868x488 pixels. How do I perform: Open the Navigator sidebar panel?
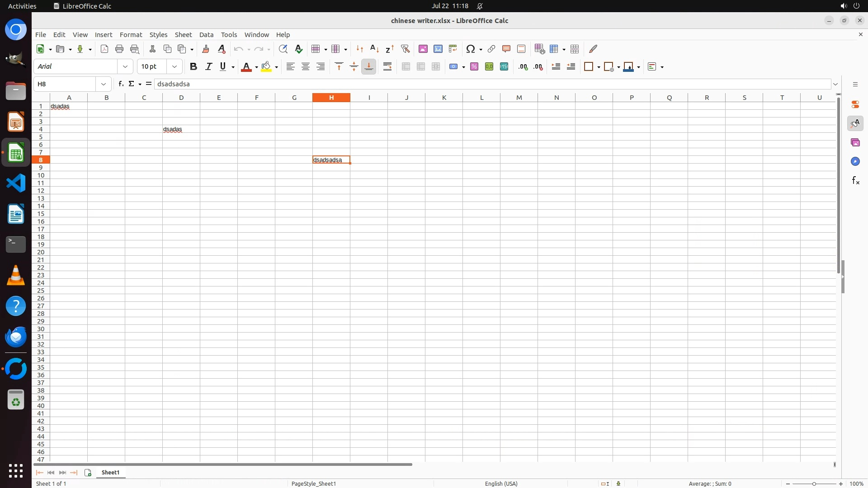(x=855, y=162)
